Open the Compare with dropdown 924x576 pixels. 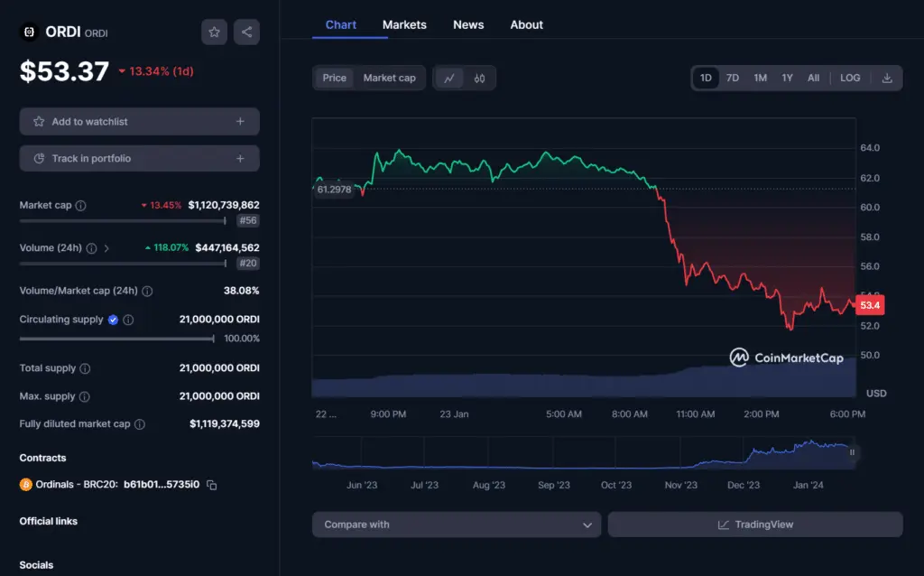pos(456,524)
